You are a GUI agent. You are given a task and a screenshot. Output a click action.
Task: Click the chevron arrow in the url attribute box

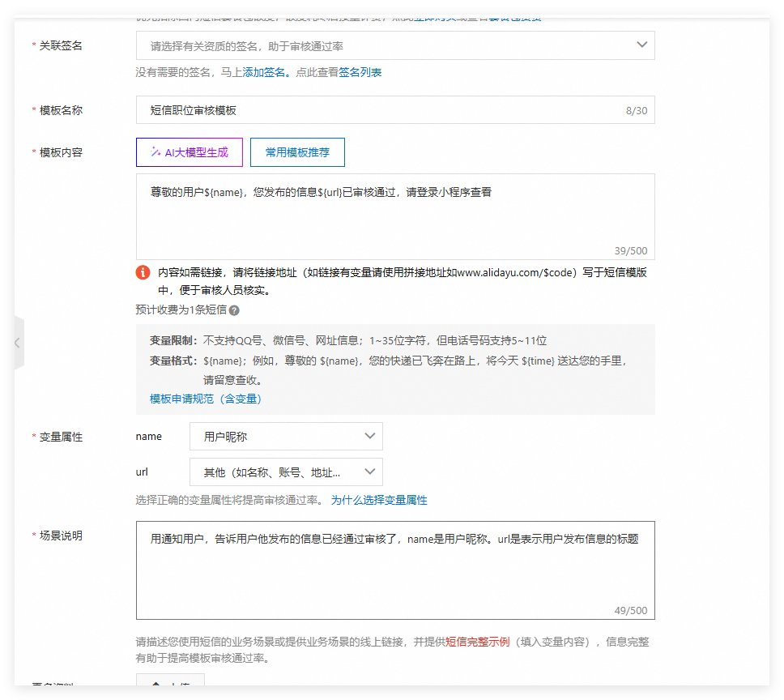(x=370, y=472)
